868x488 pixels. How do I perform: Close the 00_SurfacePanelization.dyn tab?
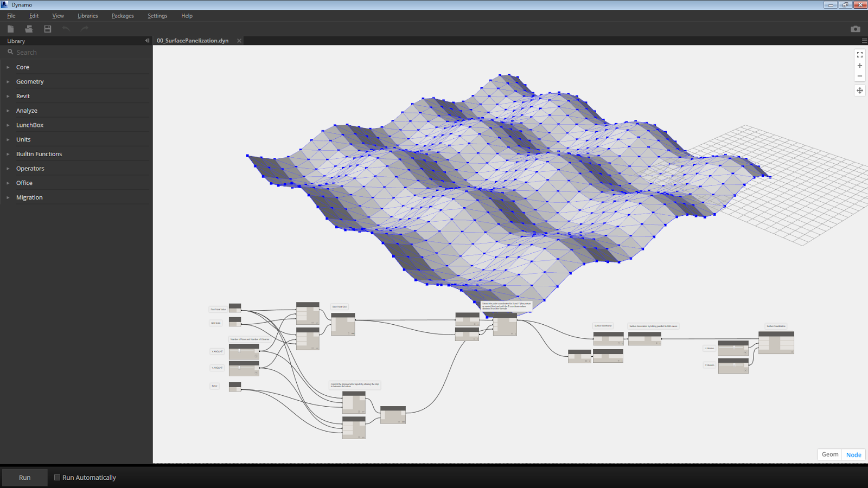pyautogui.click(x=239, y=41)
